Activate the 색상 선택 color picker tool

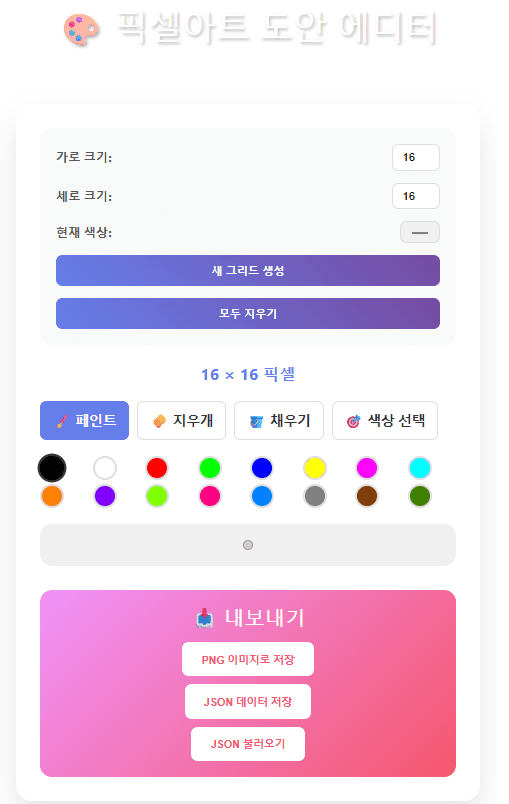coord(385,420)
